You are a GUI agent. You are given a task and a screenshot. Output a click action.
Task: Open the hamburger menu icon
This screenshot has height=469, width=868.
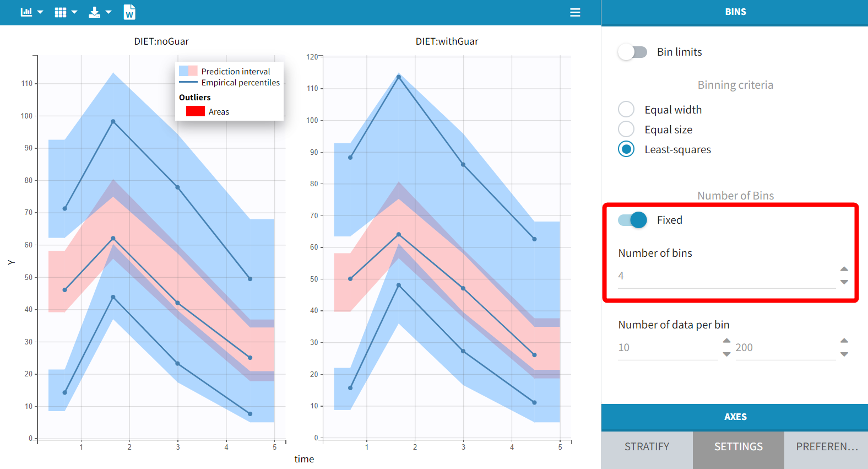coord(575,12)
